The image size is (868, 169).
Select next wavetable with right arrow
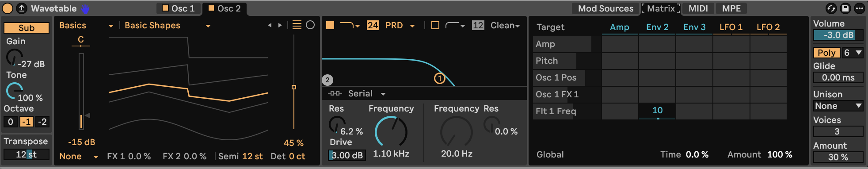(280, 26)
